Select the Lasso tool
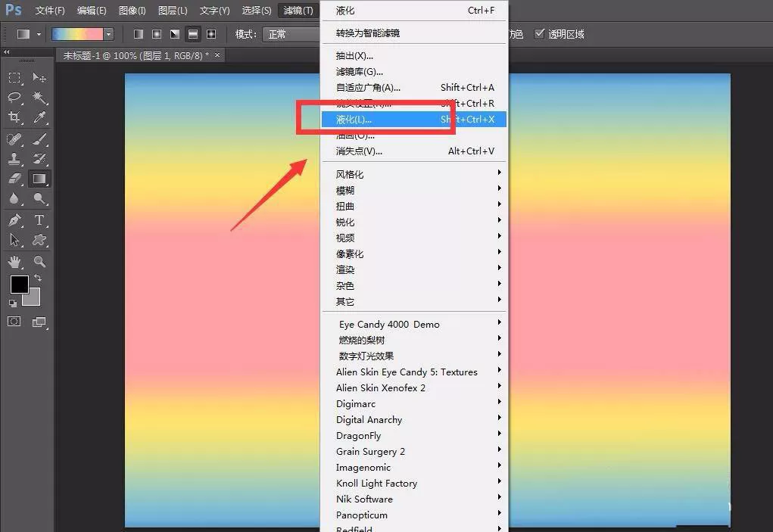This screenshot has width=773, height=532. click(15, 98)
